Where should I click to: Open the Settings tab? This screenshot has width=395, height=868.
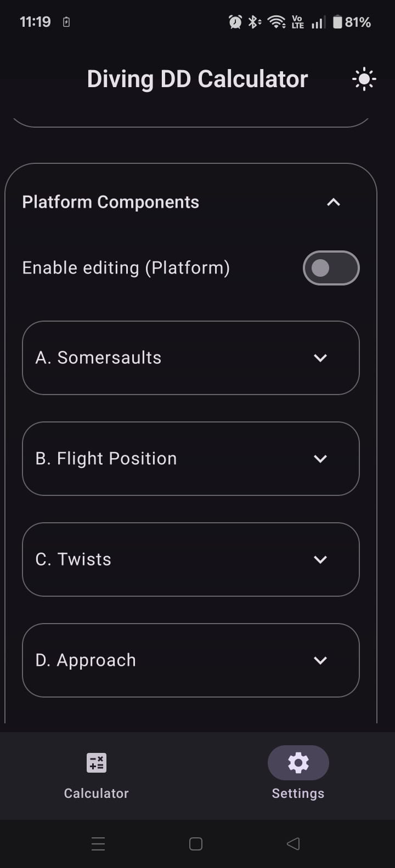[298, 775]
